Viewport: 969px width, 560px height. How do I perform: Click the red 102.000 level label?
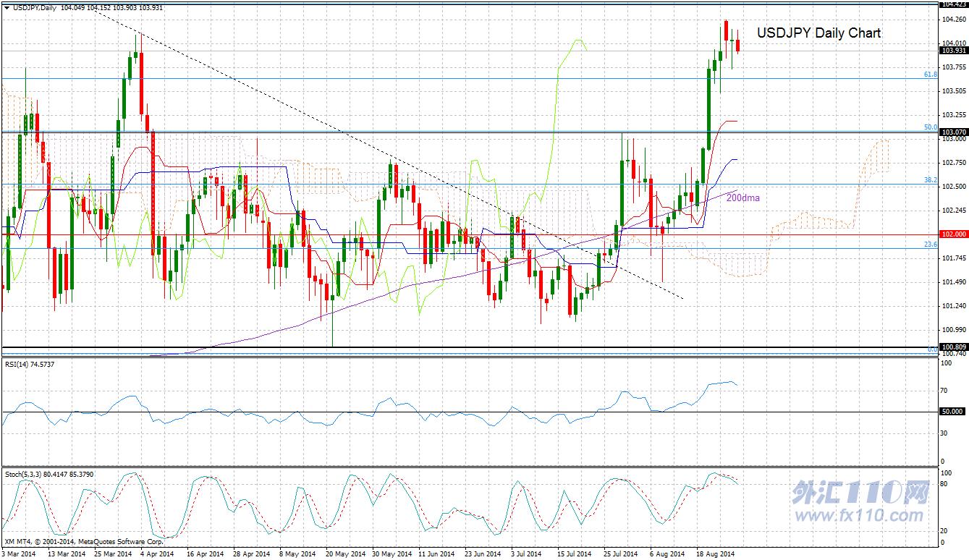point(953,234)
